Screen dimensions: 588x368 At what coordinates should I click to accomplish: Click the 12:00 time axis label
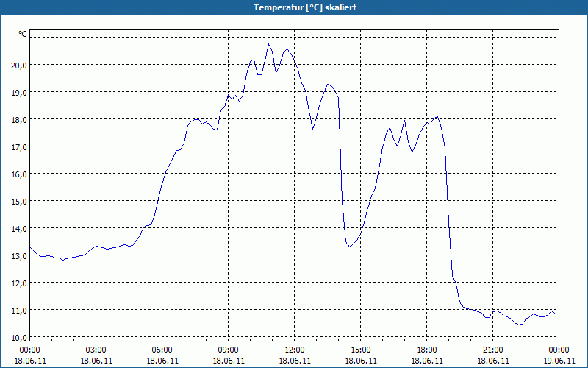click(x=295, y=350)
